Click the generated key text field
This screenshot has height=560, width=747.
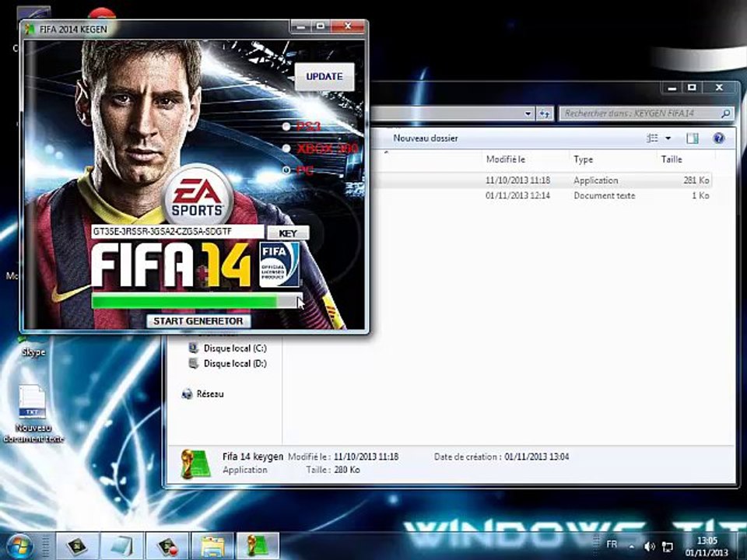pyautogui.click(x=177, y=232)
